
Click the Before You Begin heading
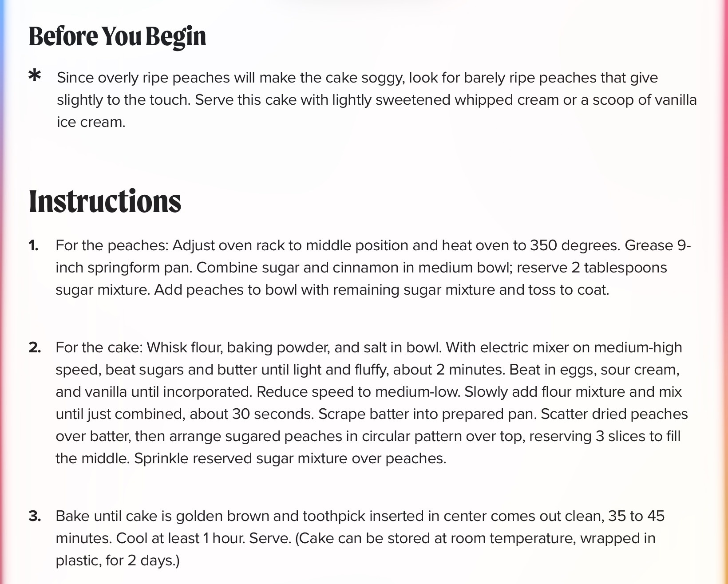pos(118,37)
